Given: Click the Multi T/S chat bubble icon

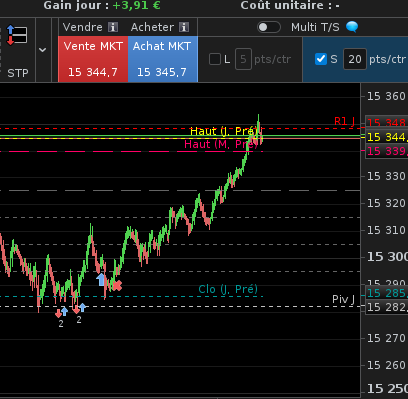Looking at the screenshot, I should 352,27.
